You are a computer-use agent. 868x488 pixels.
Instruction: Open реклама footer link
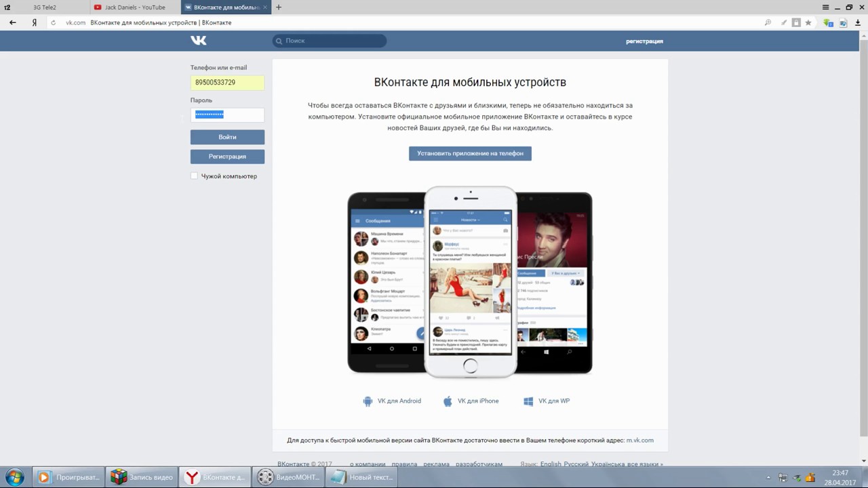coord(436,464)
